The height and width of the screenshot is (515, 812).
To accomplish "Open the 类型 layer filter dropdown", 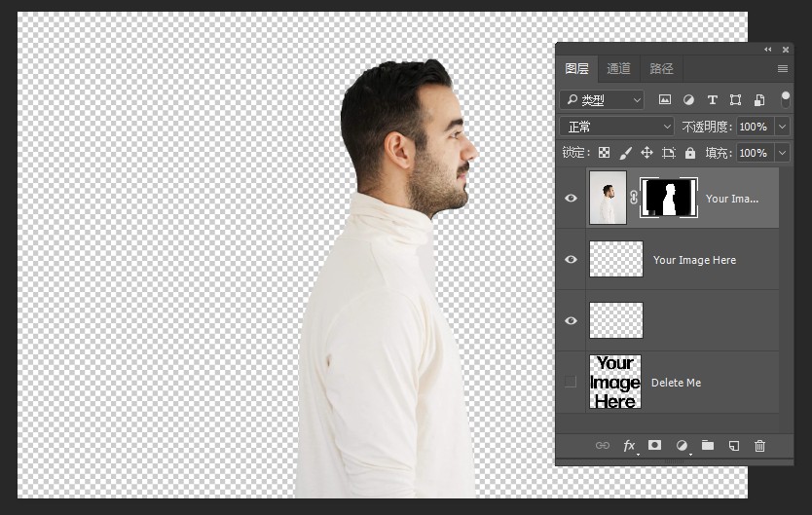I will [x=603, y=99].
